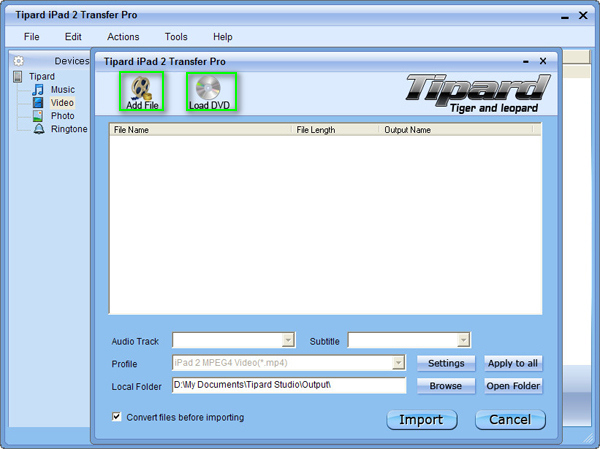Click the Apply to all button
The height and width of the screenshot is (449, 600).
click(x=513, y=363)
